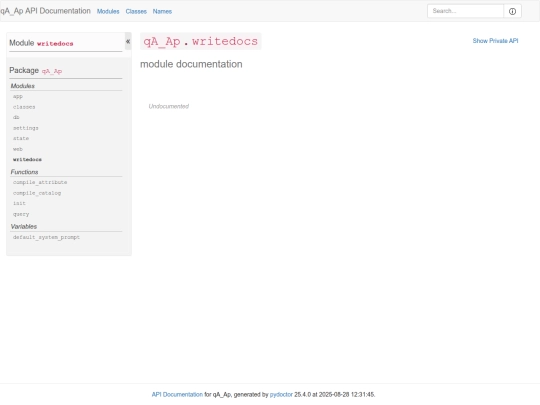Go to qA_Ap API Documentation home

45,11
